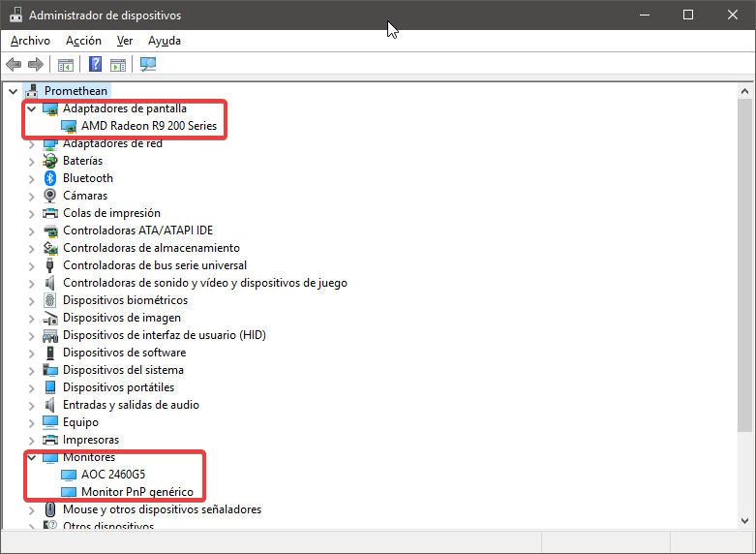Minimize the Administrador de dispositivos window

pos(644,15)
